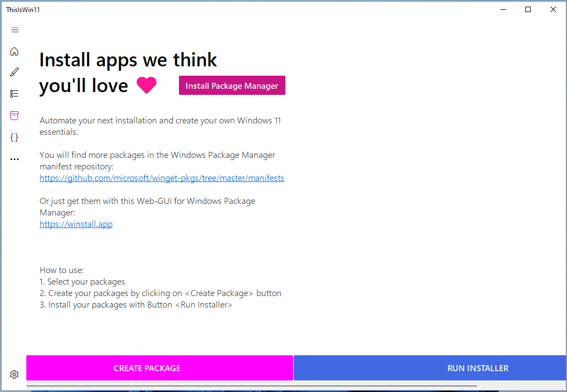Open the hamburger navigation menu
Image resolution: width=567 pixels, height=392 pixels.
[x=15, y=30]
